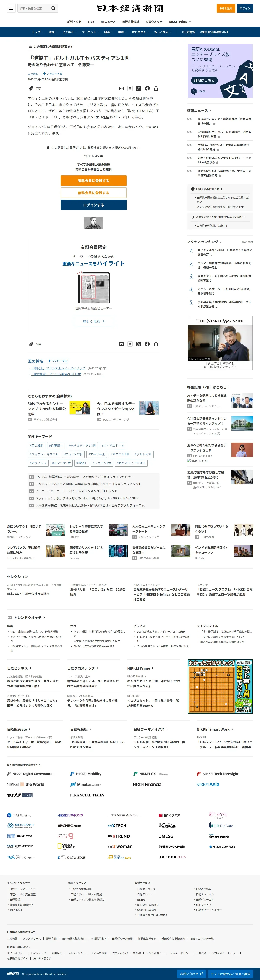Open Myニュース menu item
The image size is (260, 980).
tap(108, 22)
